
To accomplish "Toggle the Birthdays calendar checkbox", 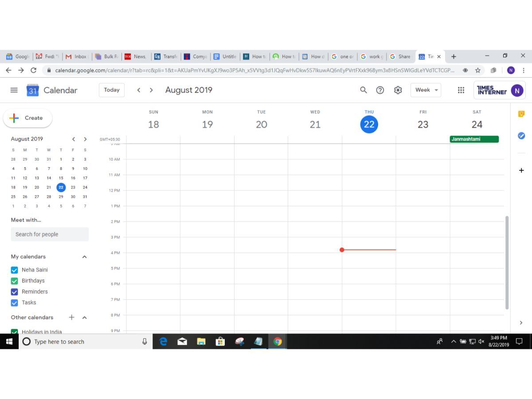I will (x=14, y=281).
